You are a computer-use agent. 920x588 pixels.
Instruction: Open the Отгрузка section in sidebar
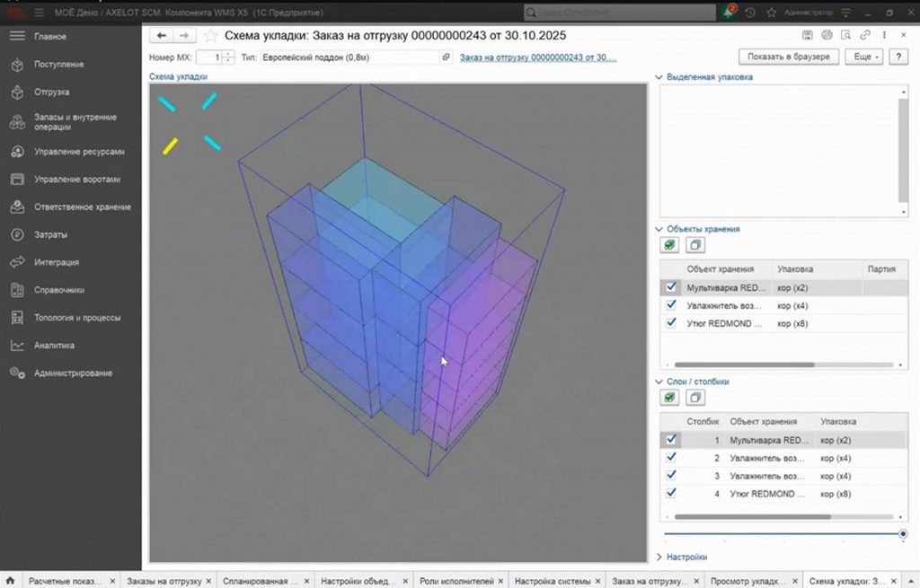click(51, 92)
